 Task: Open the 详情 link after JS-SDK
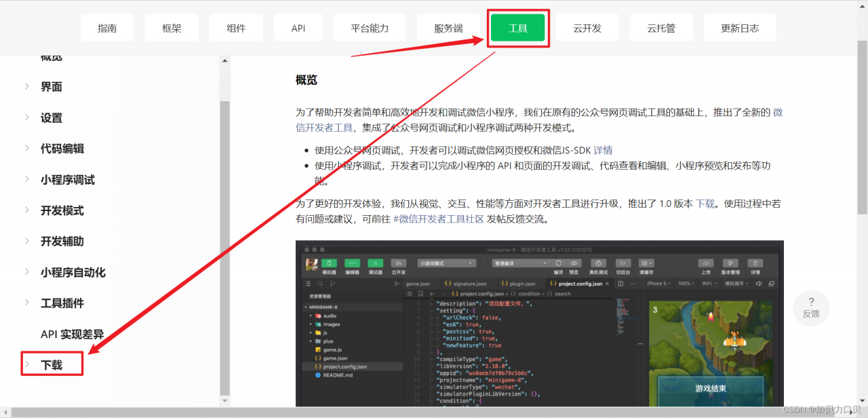[603, 150]
